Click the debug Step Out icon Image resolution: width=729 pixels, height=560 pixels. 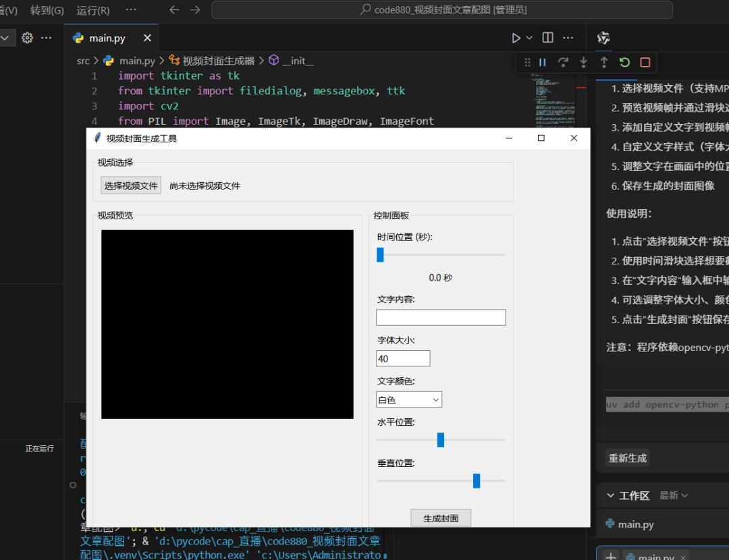coord(603,62)
